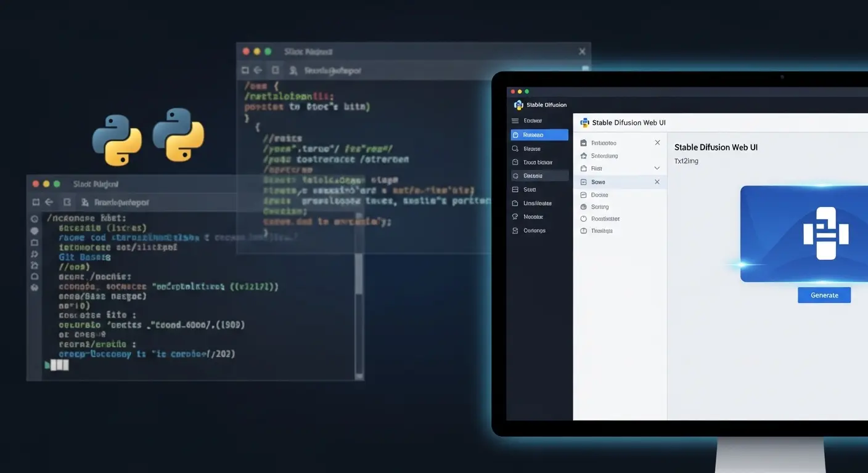Expand the chevron on the Rist row

(657, 168)
